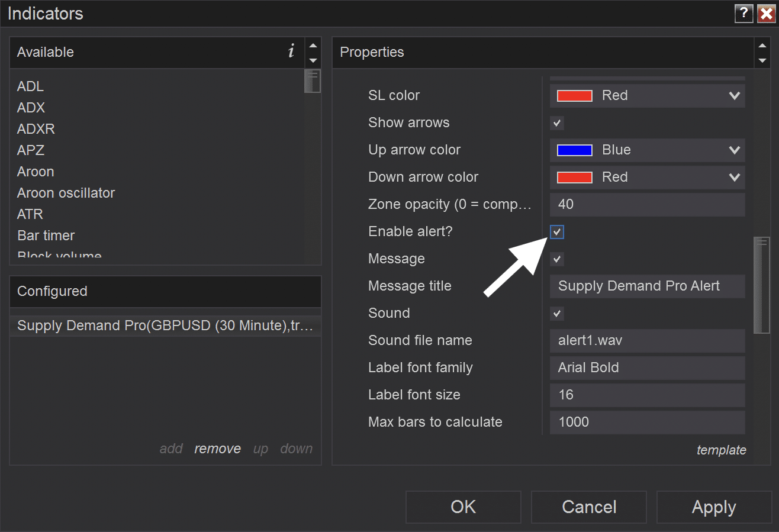The image size is (779, 532).
Task: Click the Available list scrollbar thumb
Action: pos(312,81)
